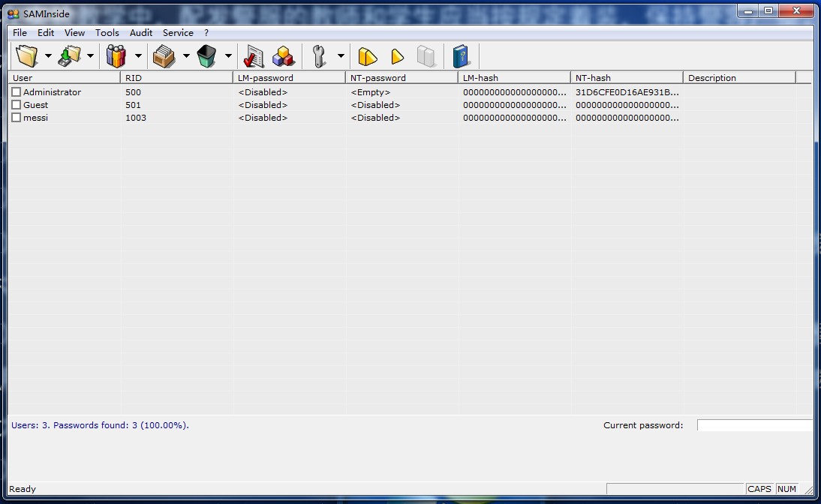The width and height of the screenshot is (821, 504).
Task: Click messi's NT-hash zeros cell
Action: (x=627, y=118)
